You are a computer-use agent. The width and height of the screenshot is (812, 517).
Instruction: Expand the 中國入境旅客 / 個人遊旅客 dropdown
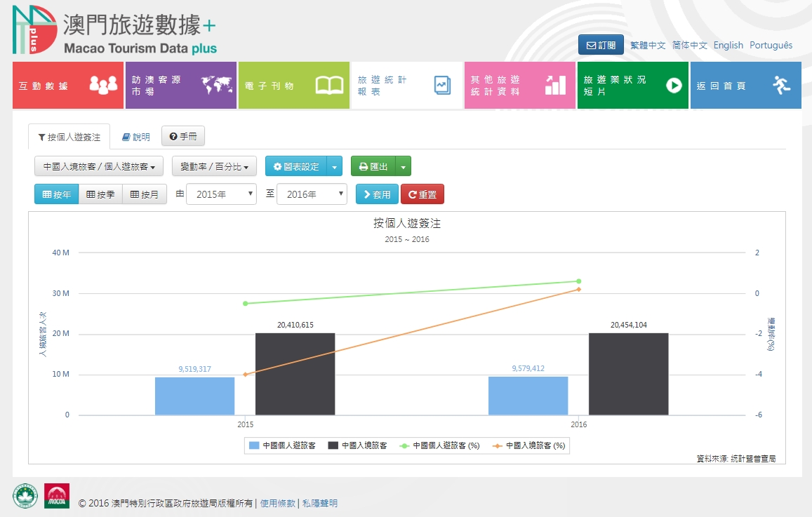pos(99,166)
